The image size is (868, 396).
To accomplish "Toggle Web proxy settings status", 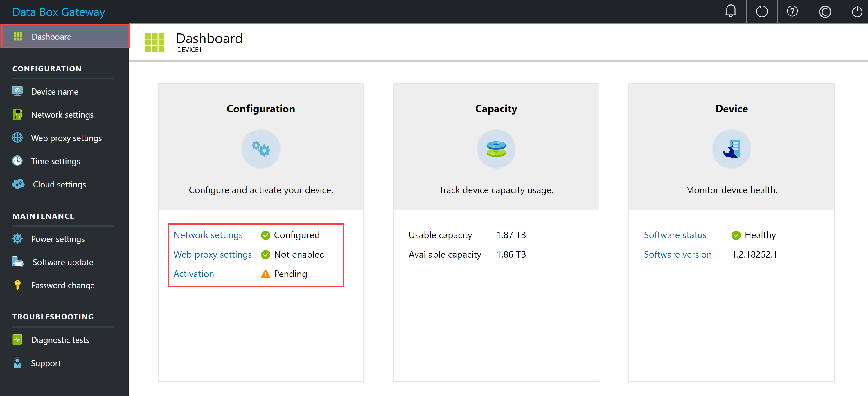I will pos(212,254).
